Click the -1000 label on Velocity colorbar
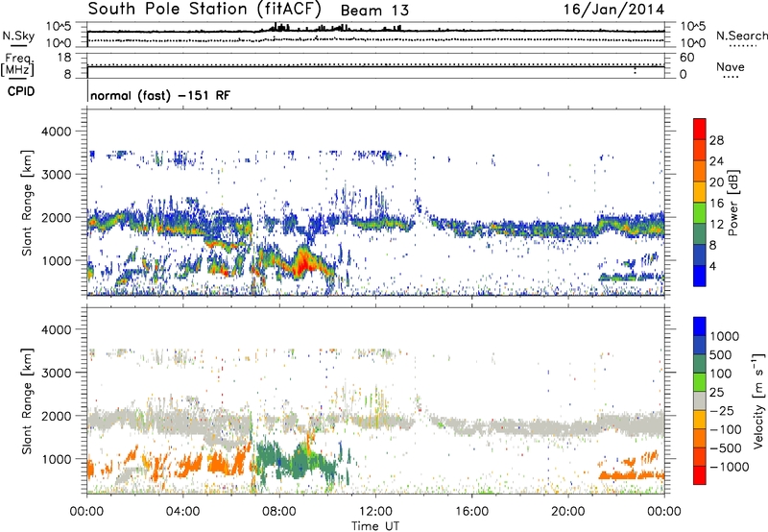This screenshot has width=768, height=532. (729, 467)
